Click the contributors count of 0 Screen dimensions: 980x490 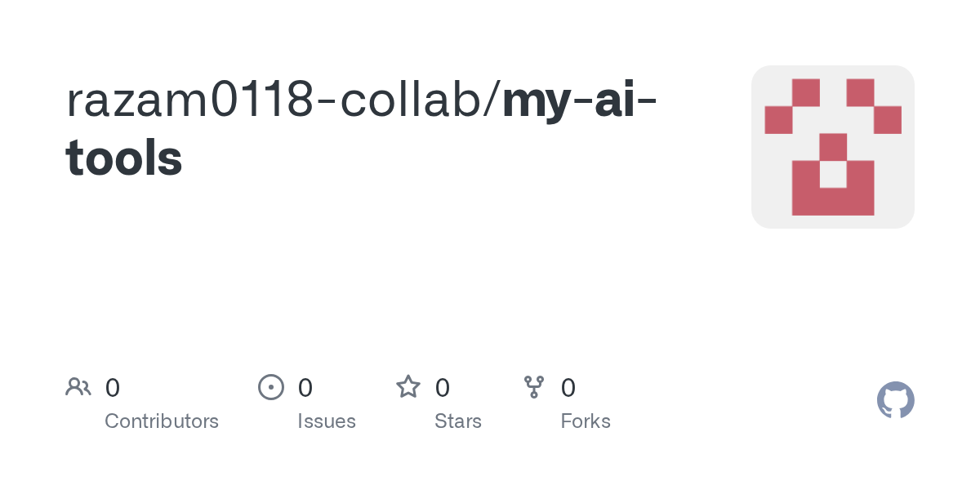point(113,387)
